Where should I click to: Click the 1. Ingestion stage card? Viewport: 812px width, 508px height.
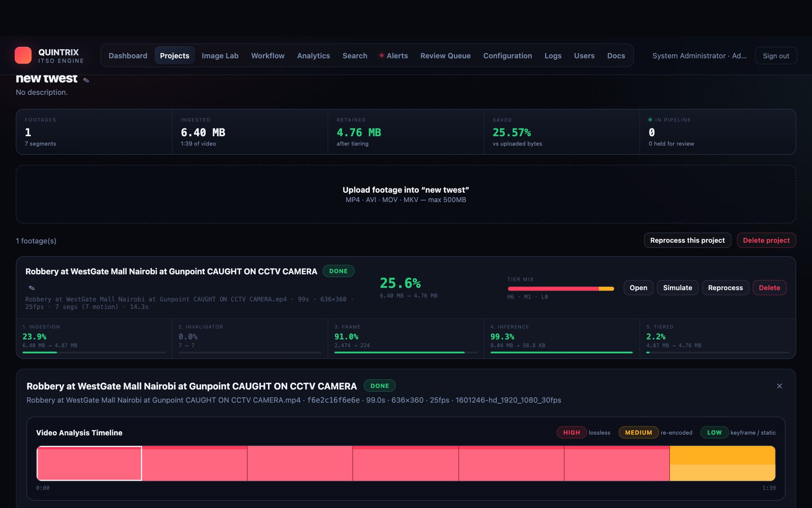[94, 338]
